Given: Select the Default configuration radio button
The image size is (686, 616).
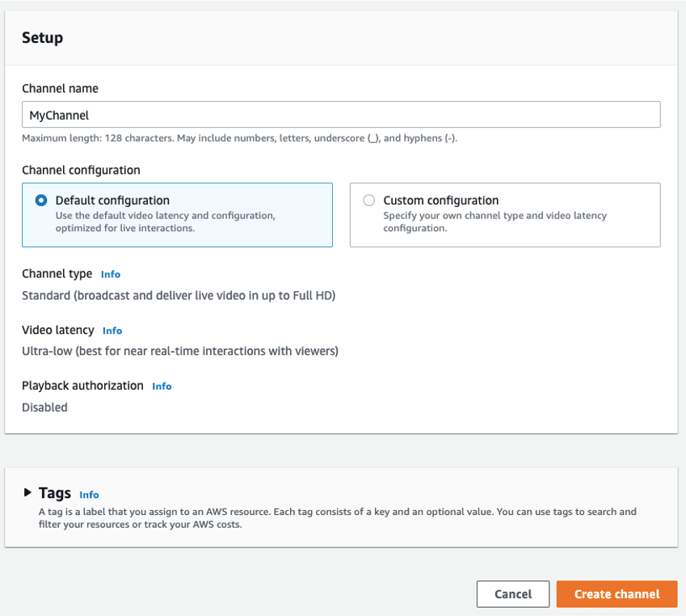Looking at the screenshot, I should (x=41, y=200).
